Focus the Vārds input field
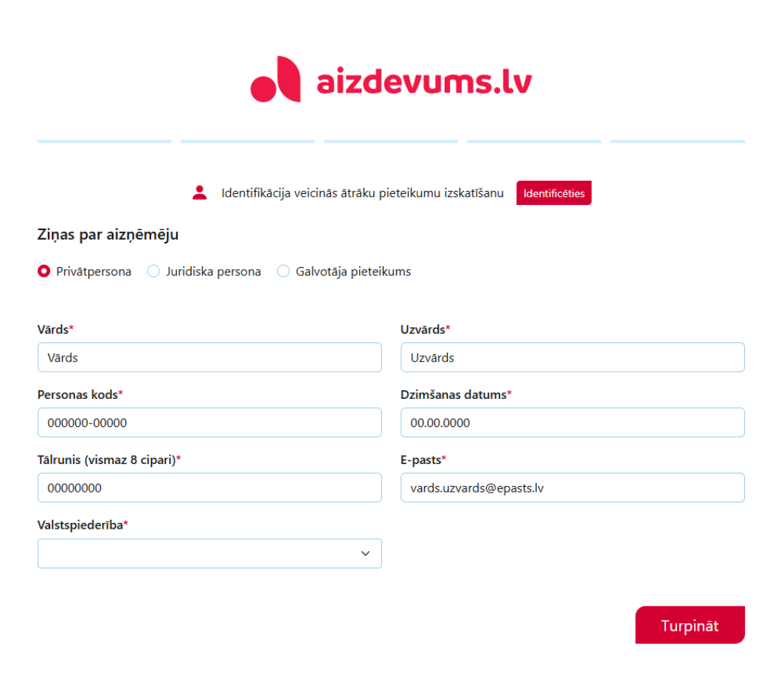784x697 pixels. click(x=209, y=358)
